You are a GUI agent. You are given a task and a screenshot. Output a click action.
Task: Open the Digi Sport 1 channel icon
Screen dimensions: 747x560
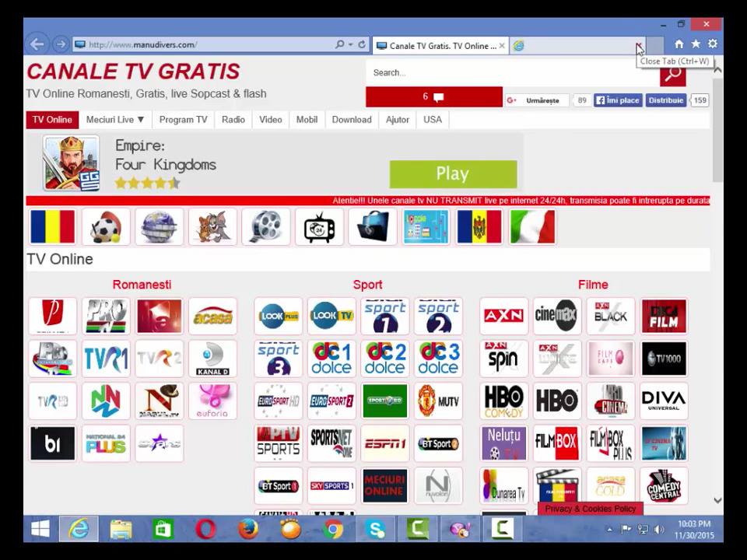385,317
